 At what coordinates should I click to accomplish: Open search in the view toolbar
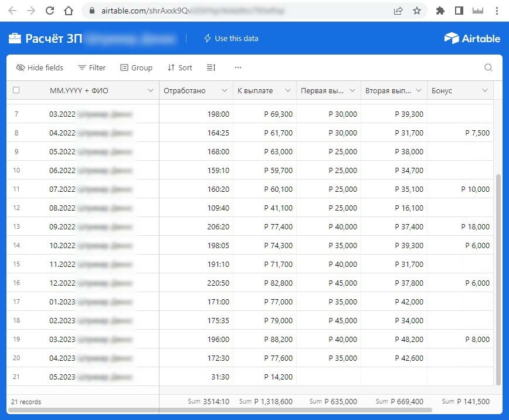488,67
